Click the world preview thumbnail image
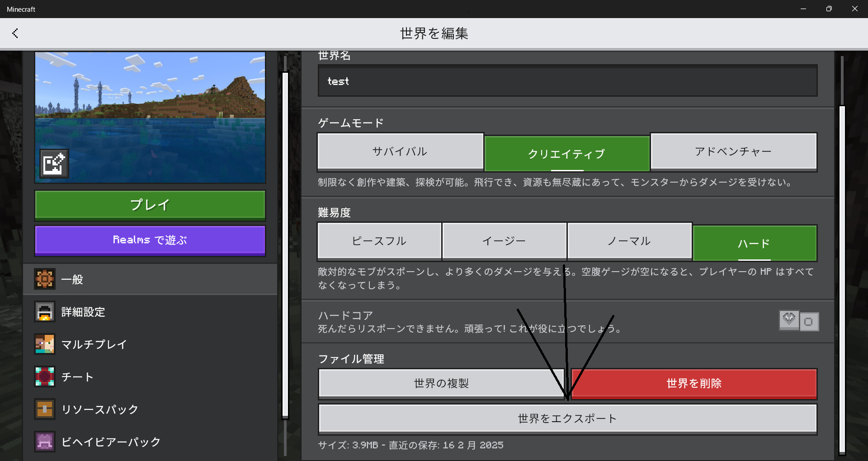868x461 pixels. [150, 118]
